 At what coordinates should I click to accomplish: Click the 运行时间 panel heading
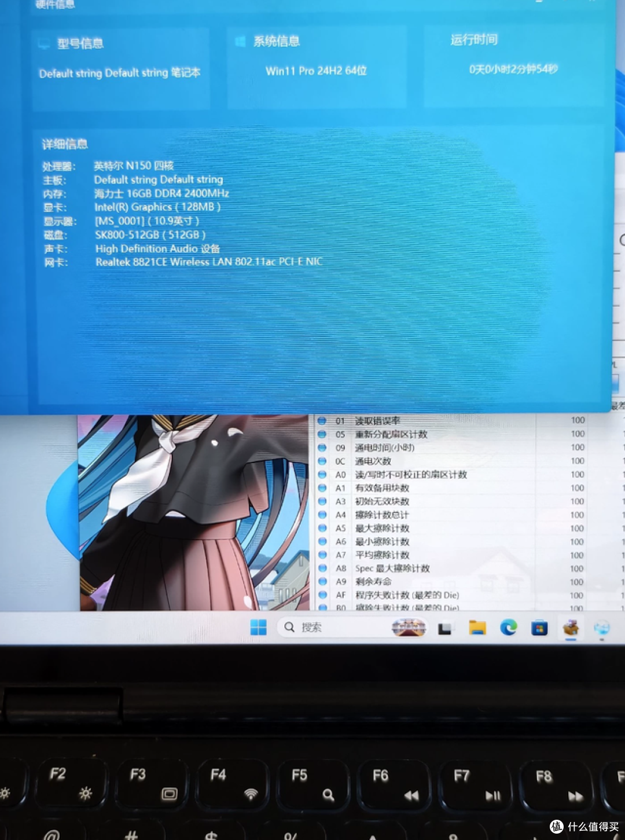474,39
